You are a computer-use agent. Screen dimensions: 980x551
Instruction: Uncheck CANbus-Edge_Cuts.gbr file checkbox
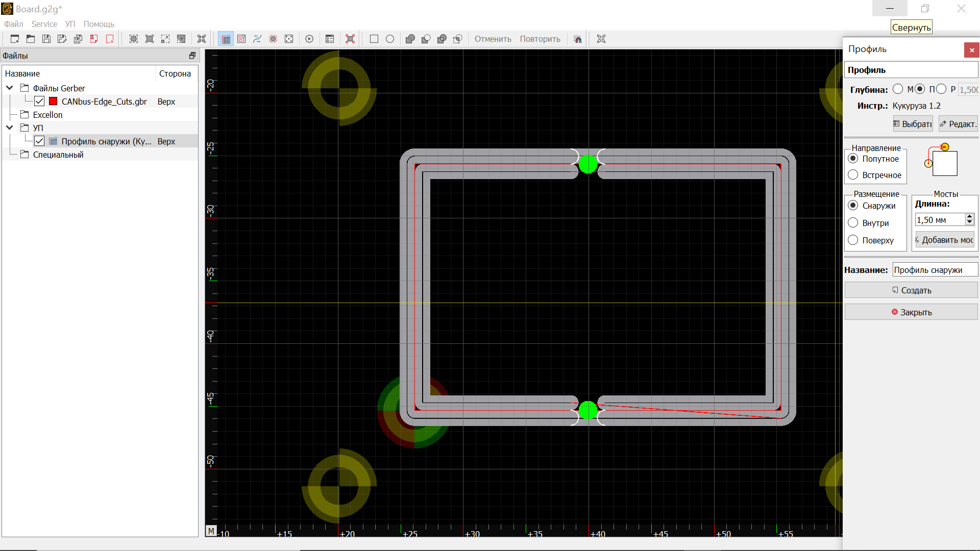39,102
